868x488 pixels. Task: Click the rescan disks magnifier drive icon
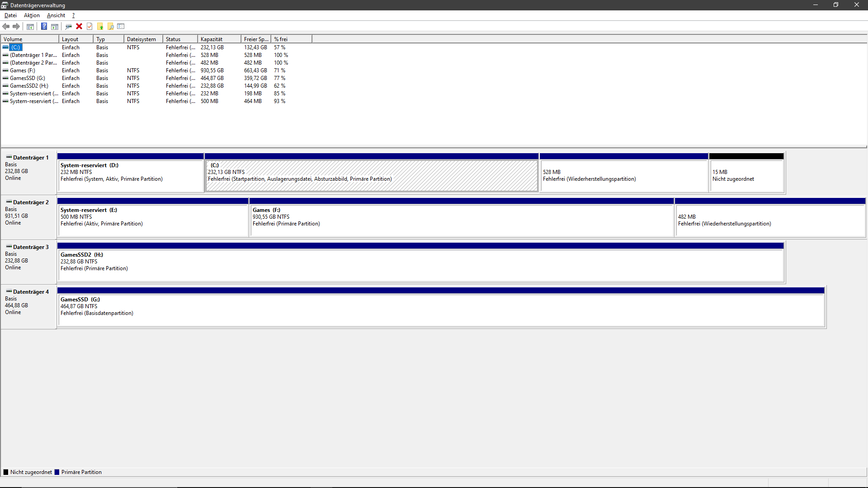(x=68, y=27)
